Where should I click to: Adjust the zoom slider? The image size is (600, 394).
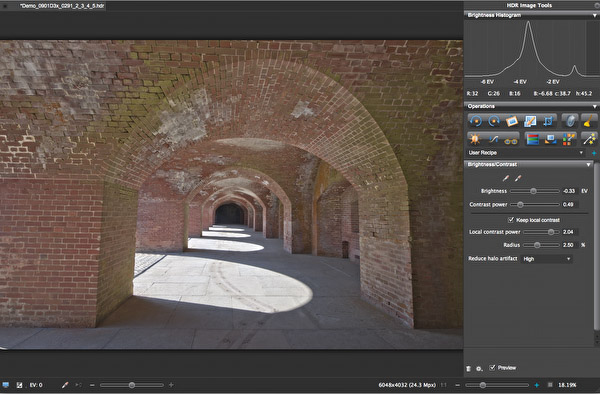click(x=497, y=385)
